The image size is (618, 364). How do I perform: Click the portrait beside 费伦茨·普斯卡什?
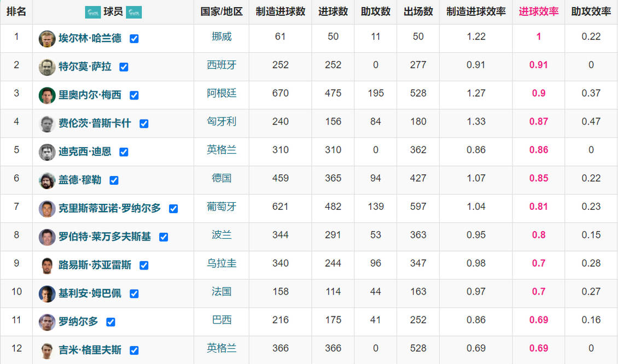pos(47,124)
